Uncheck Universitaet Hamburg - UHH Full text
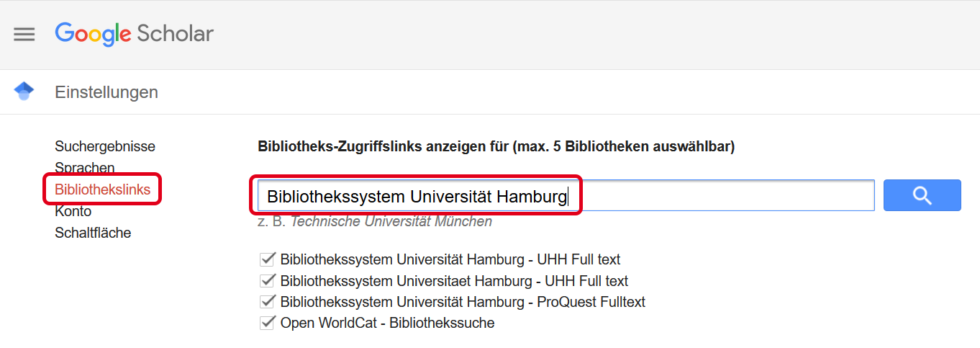980x348 pixels. coord(268,280)
